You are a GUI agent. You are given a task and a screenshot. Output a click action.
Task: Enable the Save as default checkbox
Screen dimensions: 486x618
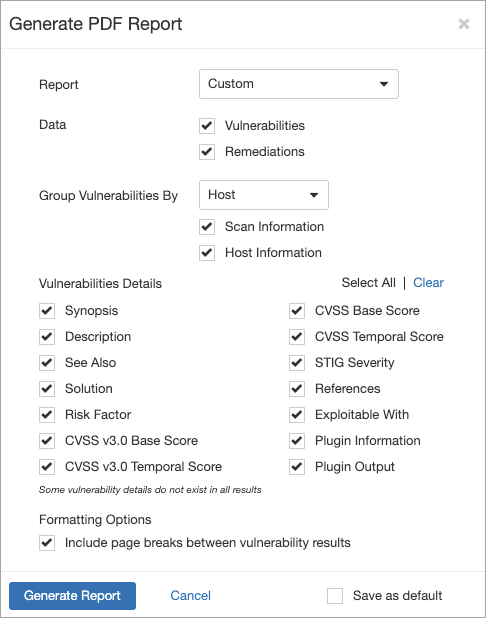coord(335,596)
